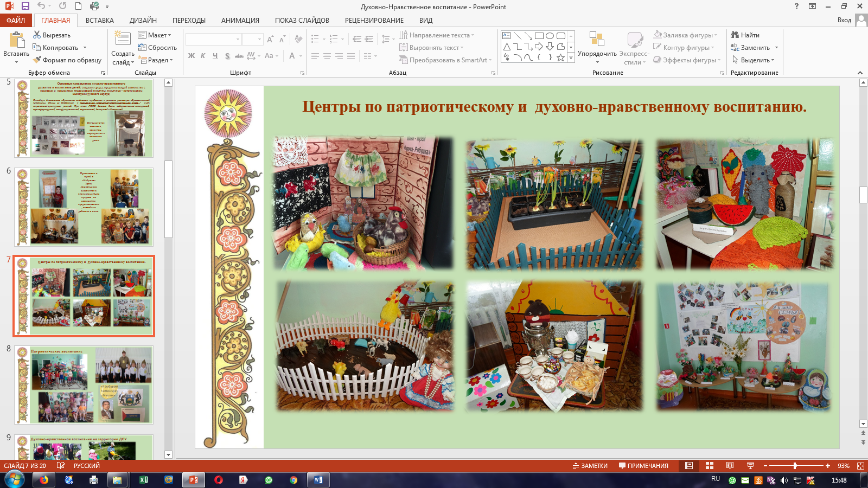Click the Save icon in quick access toolbar
Viewport: 868px width, 488px height.
coord(25,7)
